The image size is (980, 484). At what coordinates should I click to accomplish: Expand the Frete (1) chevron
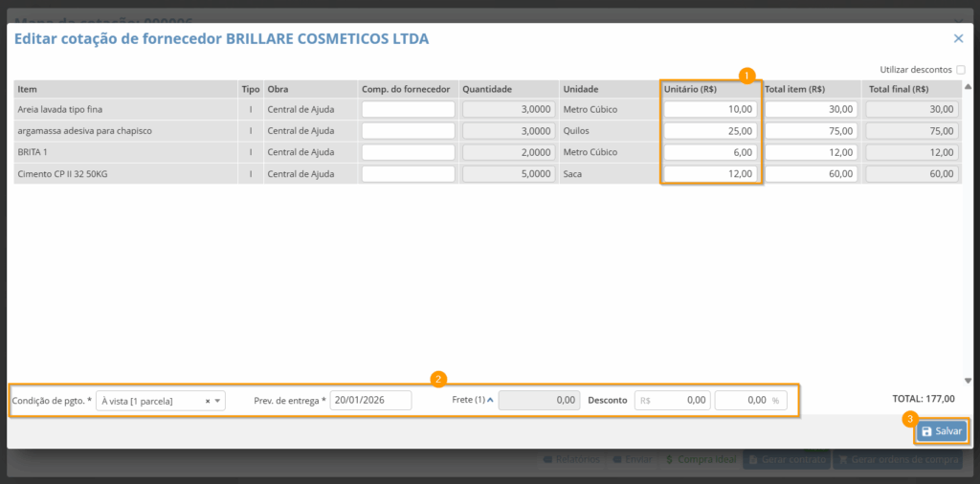pyautogui.click(x=491, y=400)
